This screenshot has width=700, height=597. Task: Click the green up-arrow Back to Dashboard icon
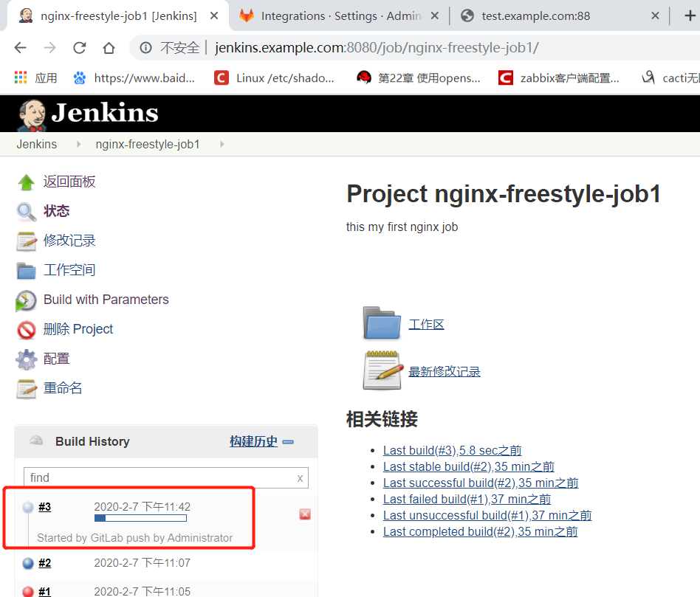27,182
